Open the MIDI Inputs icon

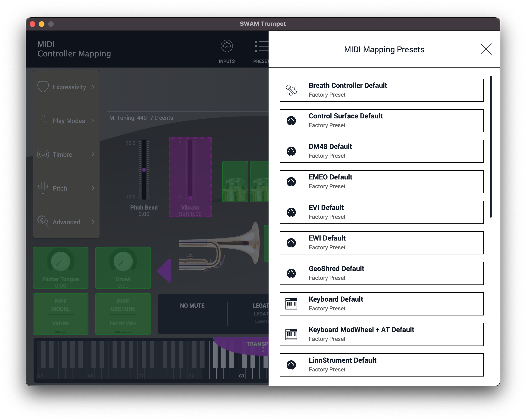tap(227, 46)
